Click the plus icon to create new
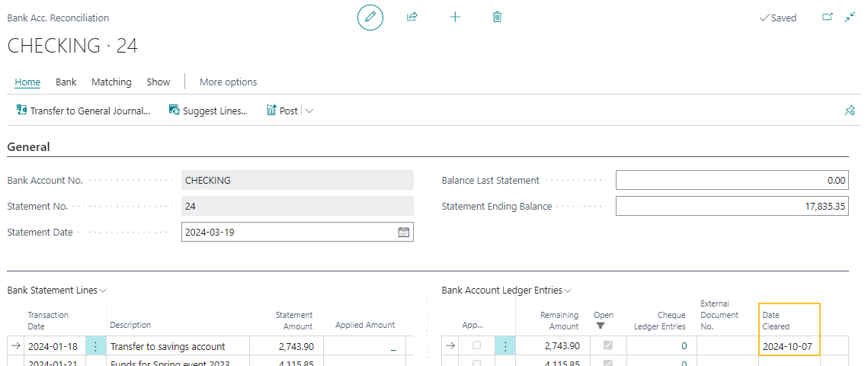The height and width of the screenshot is (366, 868). [x=455, y=17]
